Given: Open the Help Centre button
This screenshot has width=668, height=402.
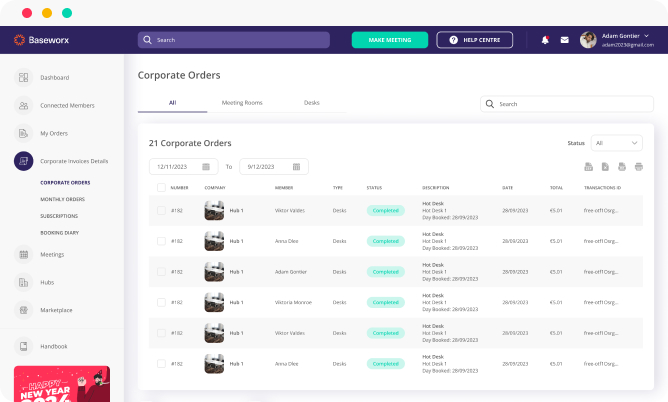Looking at the screenshot, I should coord(474,40).
